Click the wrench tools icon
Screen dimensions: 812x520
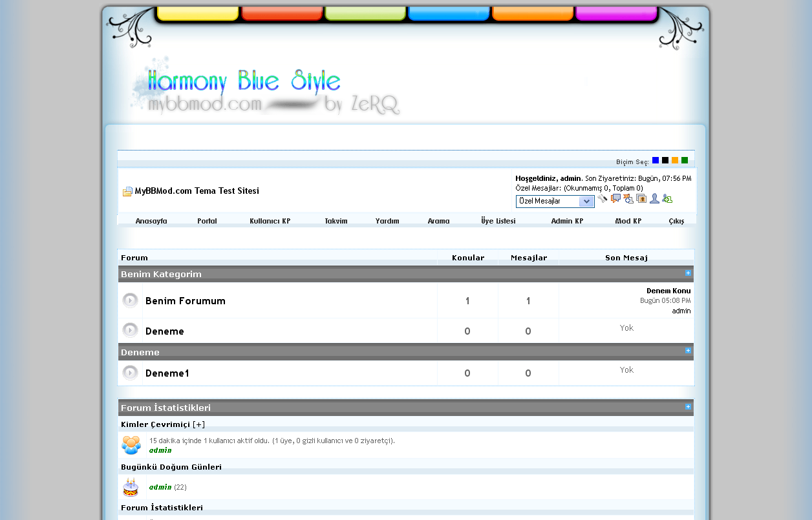tap(603, 199)
